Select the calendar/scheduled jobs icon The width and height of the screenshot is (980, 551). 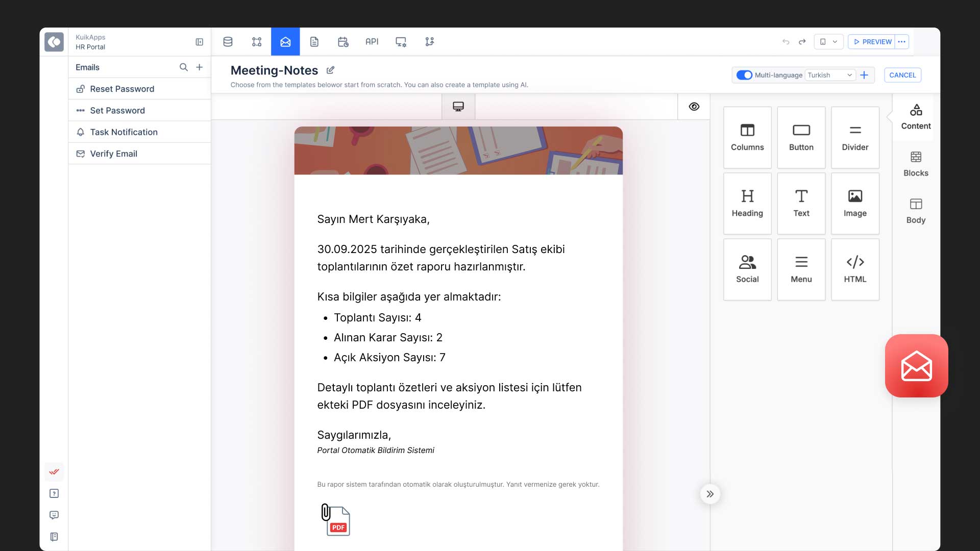(342, 41)
